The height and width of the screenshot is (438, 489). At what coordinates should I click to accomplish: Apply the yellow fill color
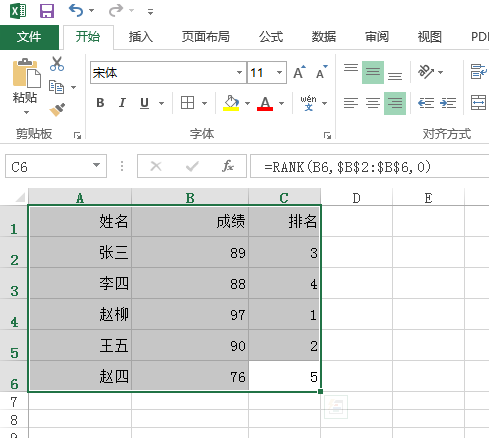[231, 103]
